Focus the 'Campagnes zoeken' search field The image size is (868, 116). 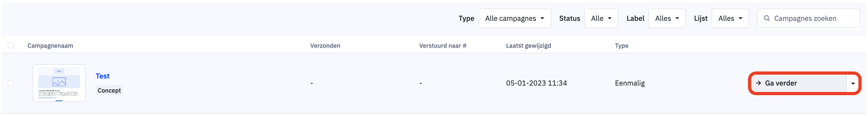808,18
